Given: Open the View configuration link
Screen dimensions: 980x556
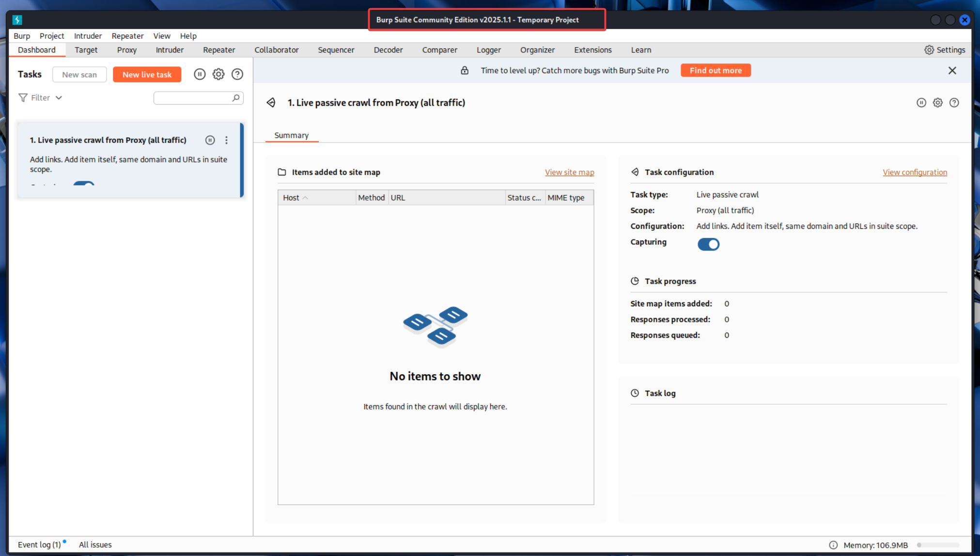Looking at the screenshot, I should click(x=915, y=172).
